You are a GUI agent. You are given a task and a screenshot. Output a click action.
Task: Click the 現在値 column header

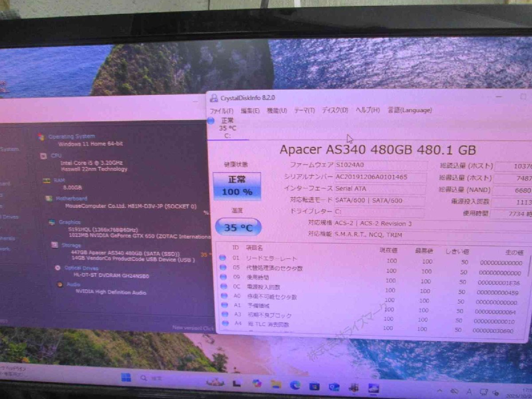[389, 250]
